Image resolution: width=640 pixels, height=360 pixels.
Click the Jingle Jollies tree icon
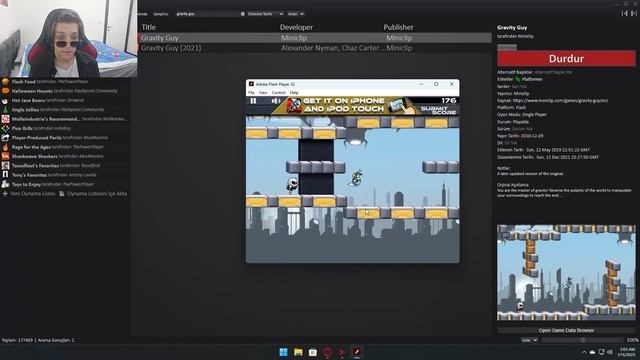coord(5,110)
